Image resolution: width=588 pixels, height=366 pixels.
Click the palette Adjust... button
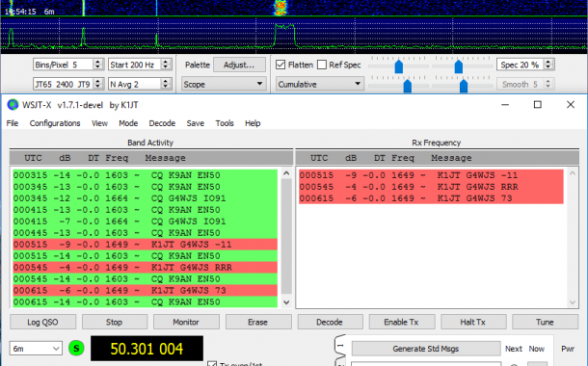coord(239,65)
